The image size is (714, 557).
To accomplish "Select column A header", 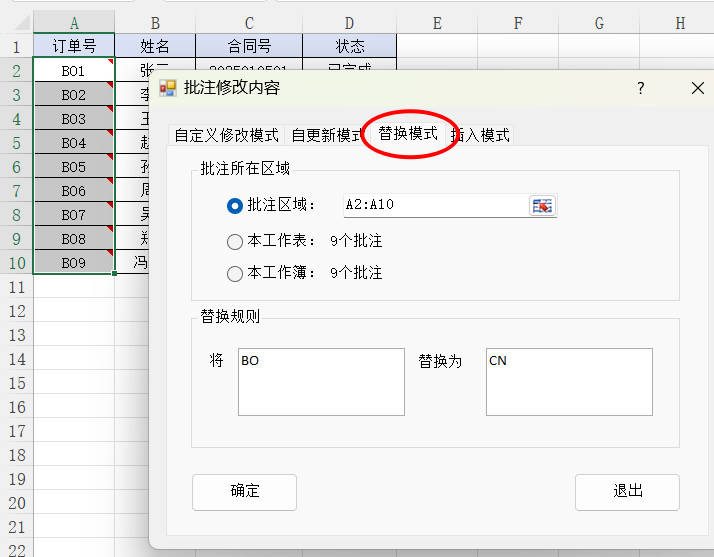I will click(x=74, y=23).
